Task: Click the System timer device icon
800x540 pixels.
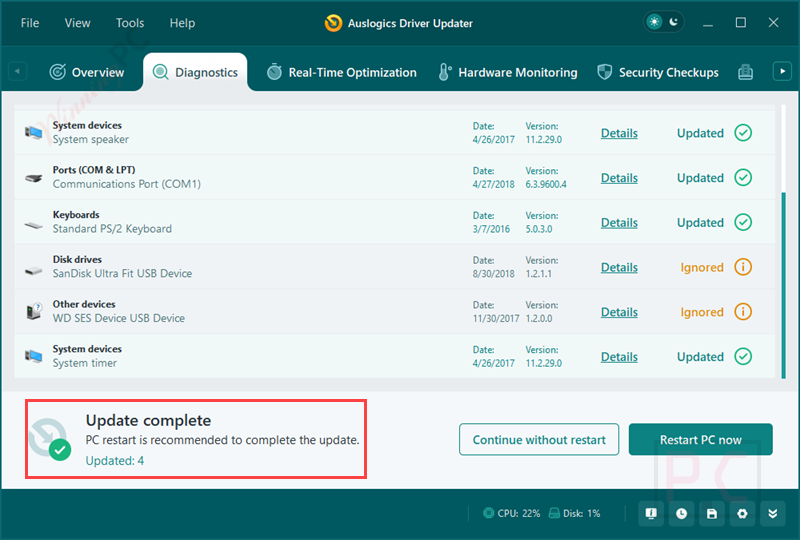Action: pyautogui.click(x=34, y=356)
